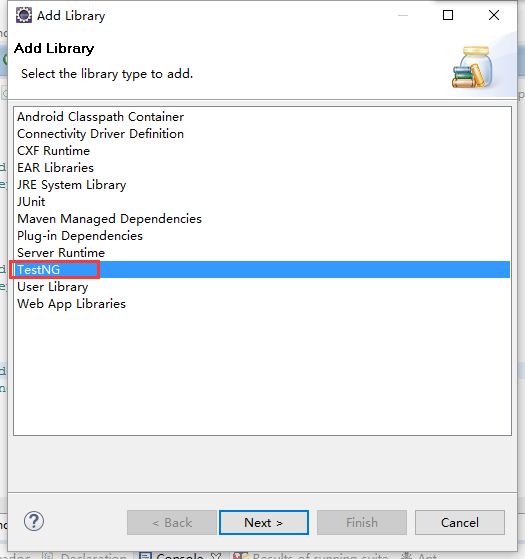Click the Eclipse icon in title bar
This screenshot has height=559, width=525.
point(24,15)
